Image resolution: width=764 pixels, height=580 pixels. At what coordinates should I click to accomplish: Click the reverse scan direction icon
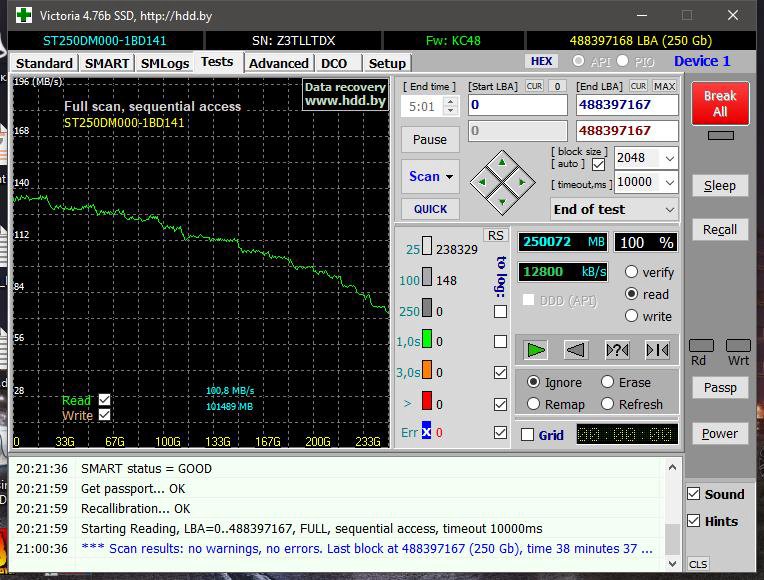[x=575, y=349]
